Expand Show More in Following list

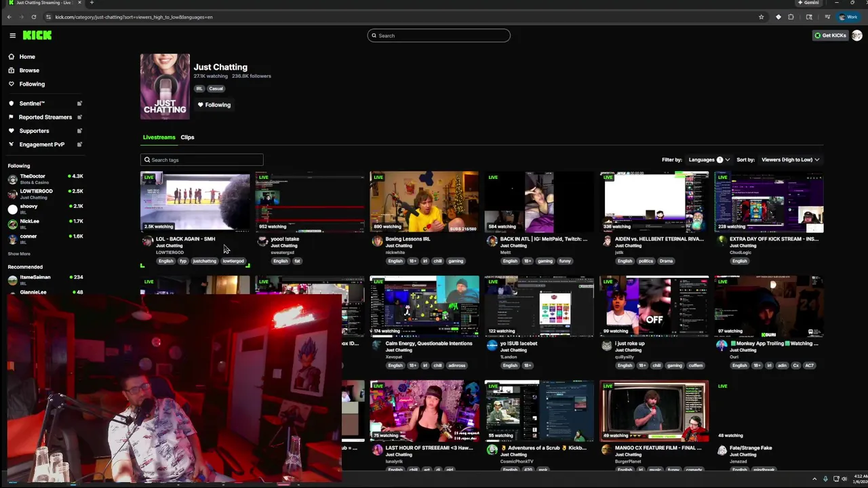coord(19,254)
